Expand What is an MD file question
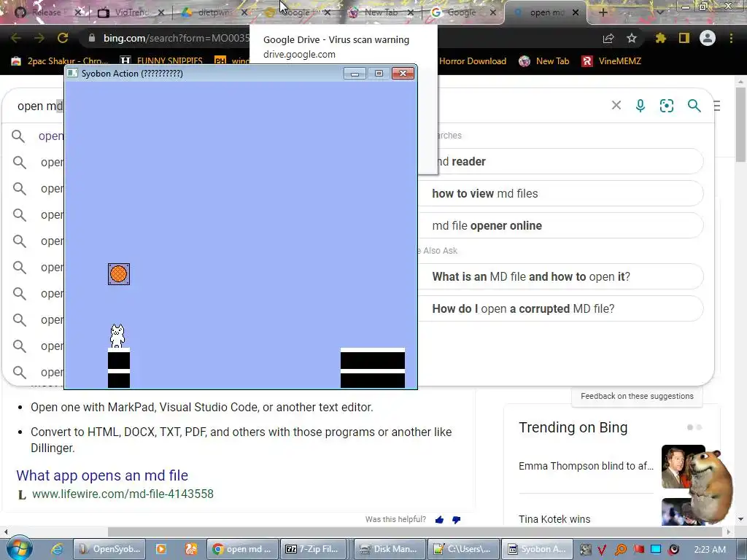This screenshot has height=560, width=747. pos(560,276)
